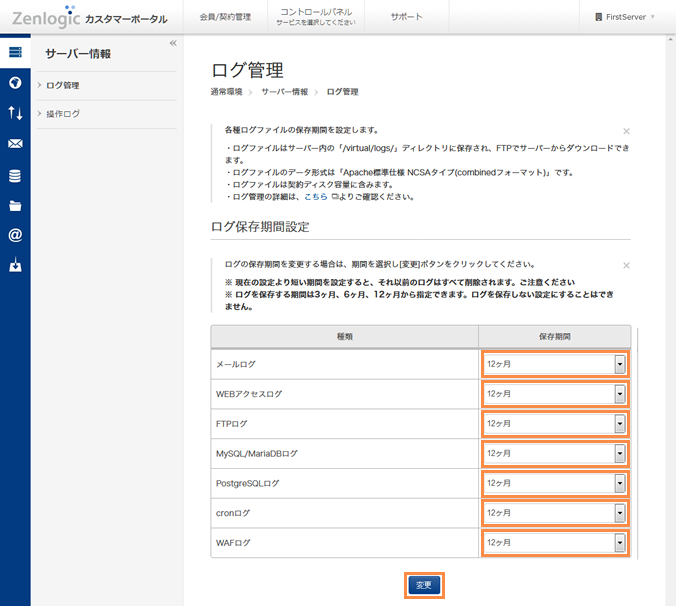Open the mail envelope sidebar icon
Viewport: 676px width, 606px height.
(x=15, y=144)
